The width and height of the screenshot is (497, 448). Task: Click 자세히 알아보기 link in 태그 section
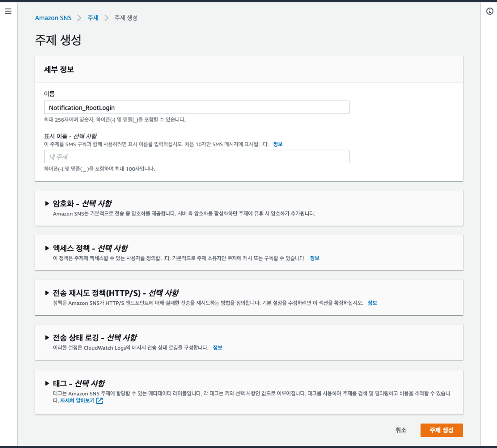[77, 401]
